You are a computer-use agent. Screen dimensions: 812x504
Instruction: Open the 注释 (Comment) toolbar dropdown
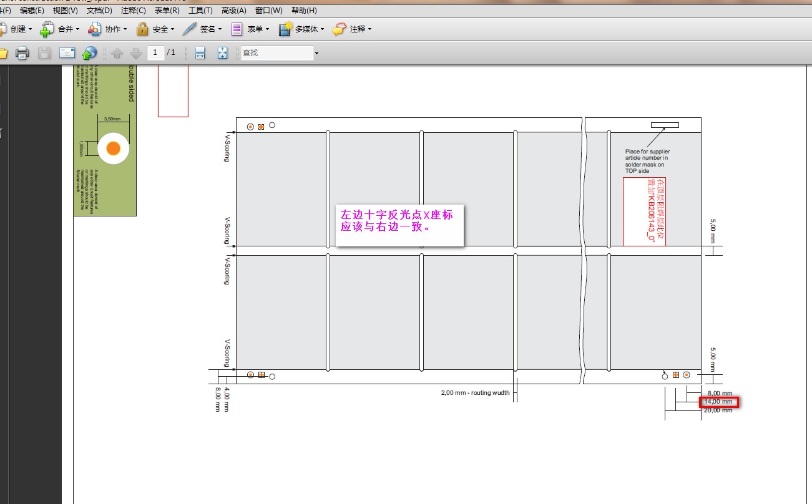pos(352,29)
